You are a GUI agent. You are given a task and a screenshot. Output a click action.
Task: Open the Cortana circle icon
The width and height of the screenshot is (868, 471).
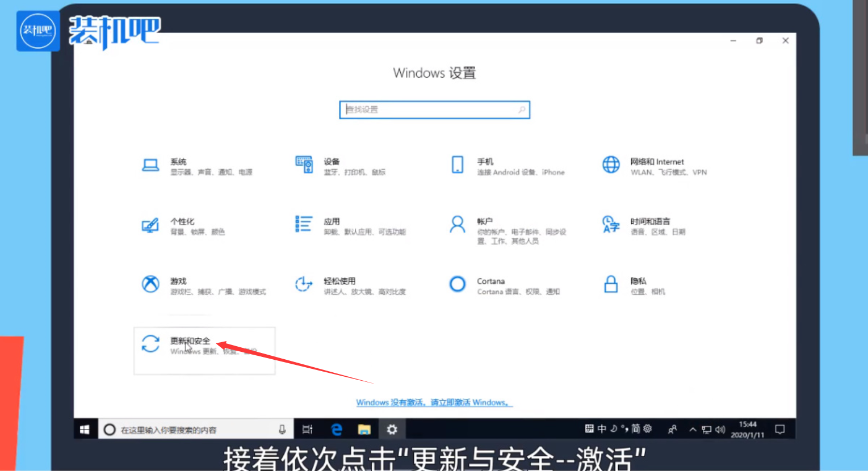click(458, 284)
